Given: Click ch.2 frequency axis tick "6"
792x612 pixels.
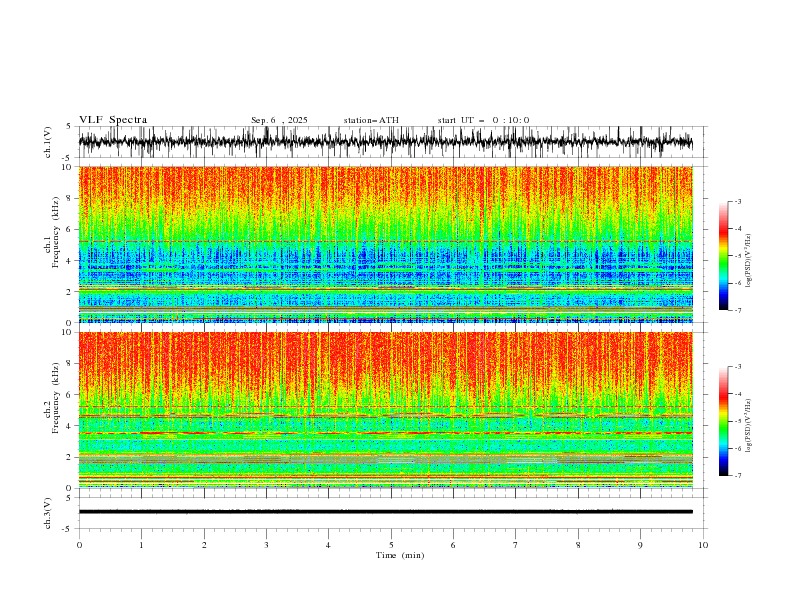Looking at the screenshot, I should click(69, 394).
